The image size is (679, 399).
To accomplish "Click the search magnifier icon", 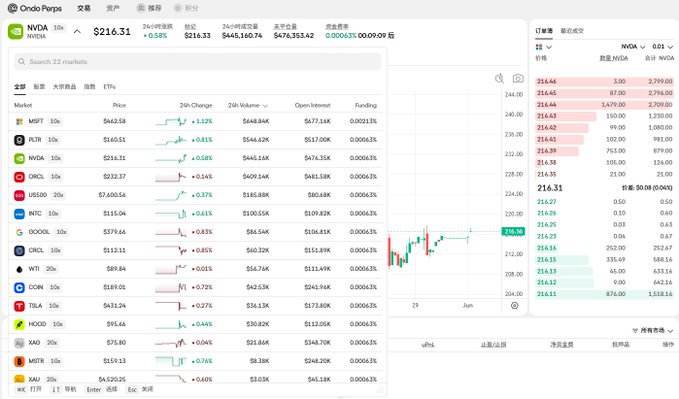I will tap(22, 62).
